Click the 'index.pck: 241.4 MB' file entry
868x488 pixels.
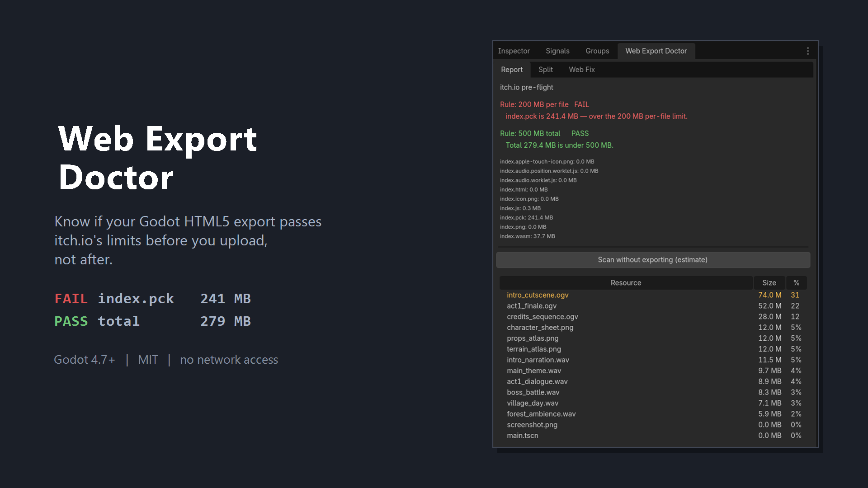[526, 217]
